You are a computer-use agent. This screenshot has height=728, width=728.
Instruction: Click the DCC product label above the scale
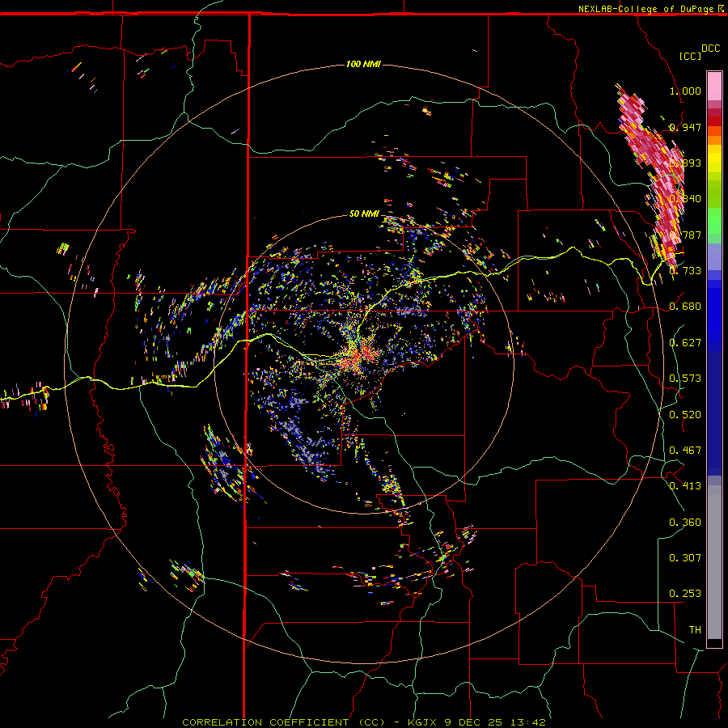710,49
